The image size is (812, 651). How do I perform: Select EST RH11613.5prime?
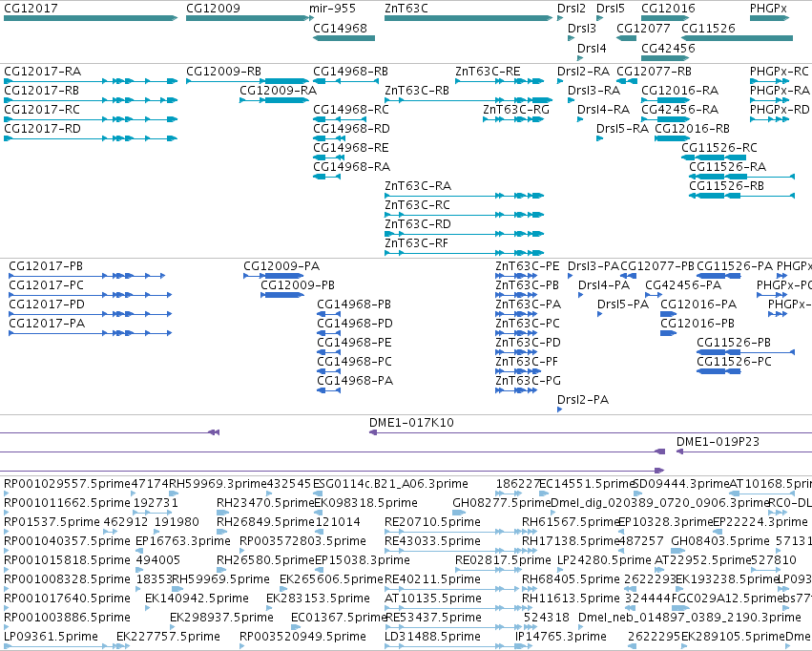(x=530, y=608)
